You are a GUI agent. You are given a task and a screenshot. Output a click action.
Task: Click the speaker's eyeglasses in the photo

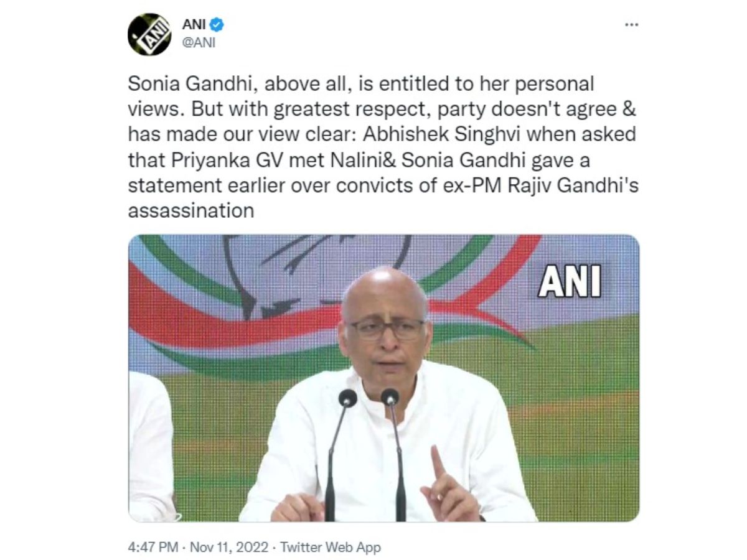click(x=387, y=329)
